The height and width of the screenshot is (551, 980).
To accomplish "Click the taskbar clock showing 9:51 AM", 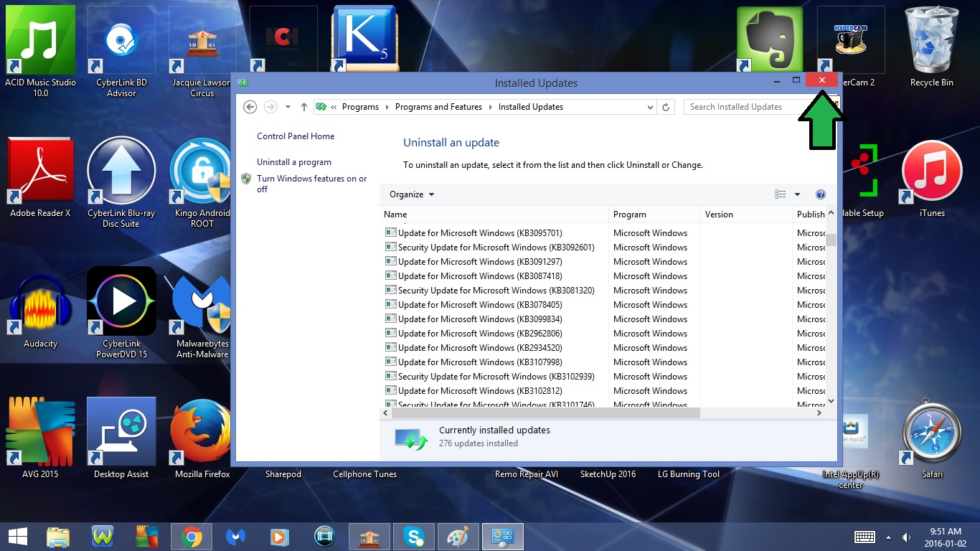I will pyautogui.click(x=945, y=537).
